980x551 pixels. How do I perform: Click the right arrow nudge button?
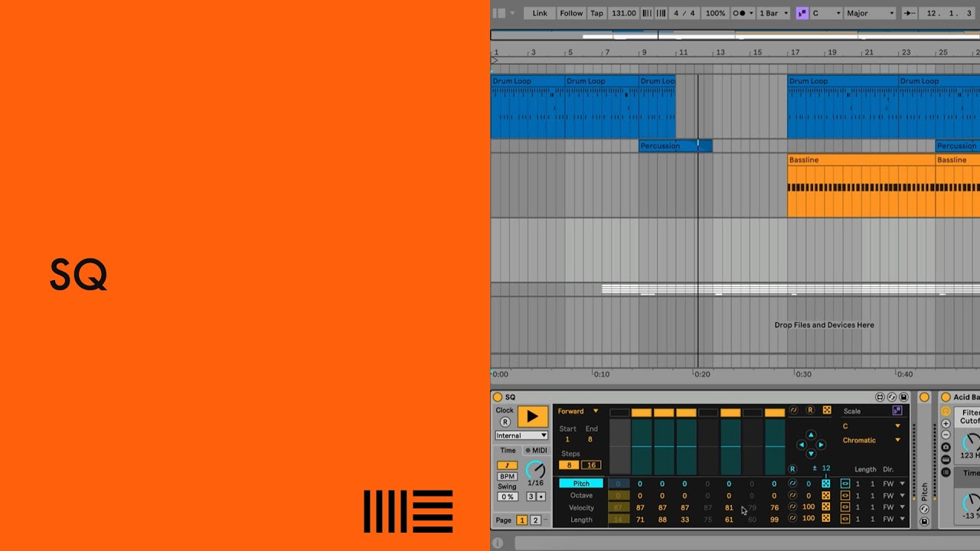coord(820,445)
